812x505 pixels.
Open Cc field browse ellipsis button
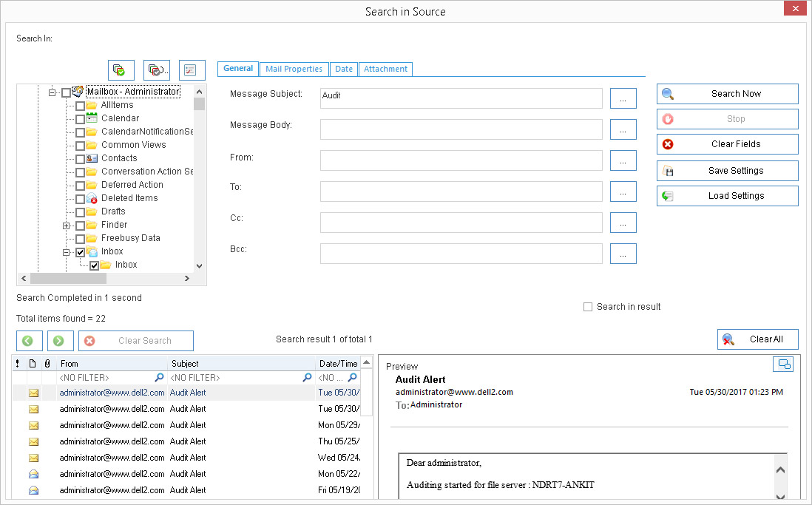tap(623, 223)
